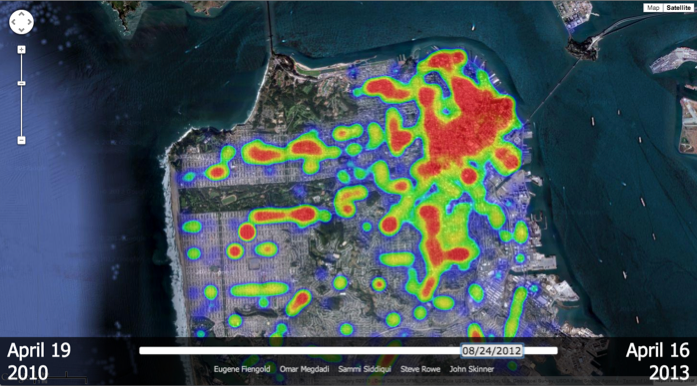
Task: Zoom out with the minus button
Action: point(21,140)
